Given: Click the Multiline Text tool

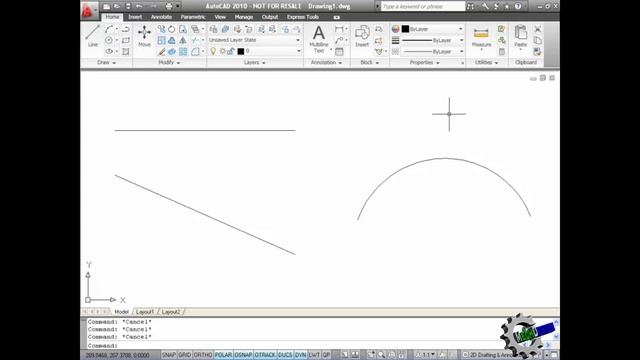Looking at the screenshot, I should 319,39.
